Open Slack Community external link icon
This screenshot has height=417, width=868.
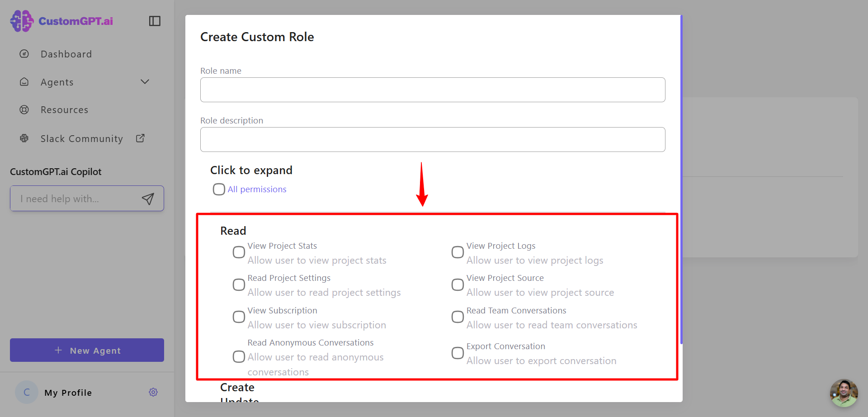(x=141, y=138)
